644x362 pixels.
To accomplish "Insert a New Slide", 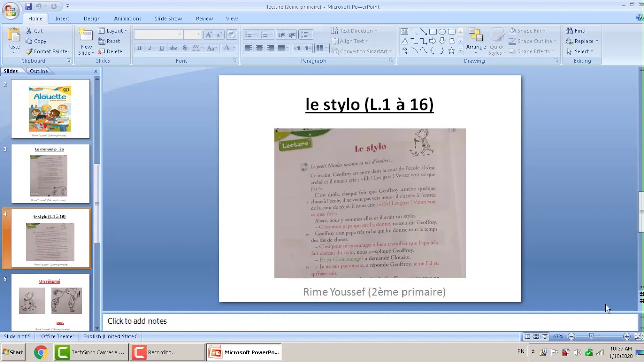I will (x=86, y=41).
